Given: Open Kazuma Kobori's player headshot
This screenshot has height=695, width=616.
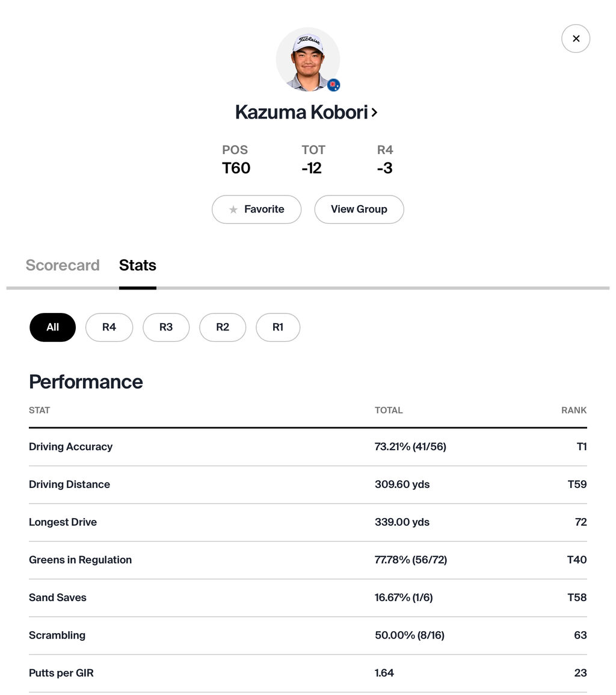Looking at the screenshot, I should [308, 60].
